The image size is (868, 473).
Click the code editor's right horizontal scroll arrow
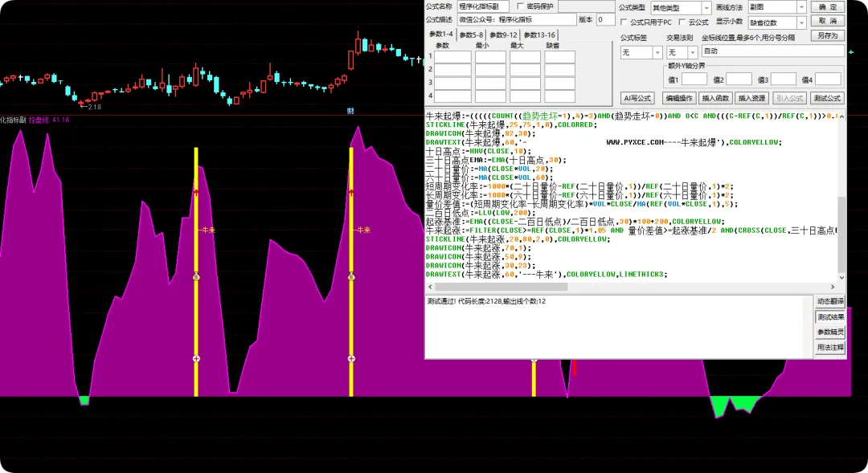coord(833,287)
